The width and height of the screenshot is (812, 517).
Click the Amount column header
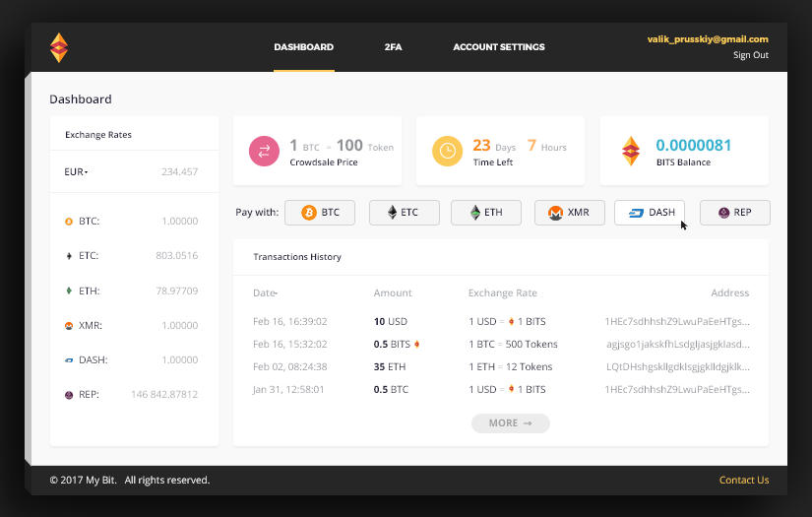click(393, 293)
